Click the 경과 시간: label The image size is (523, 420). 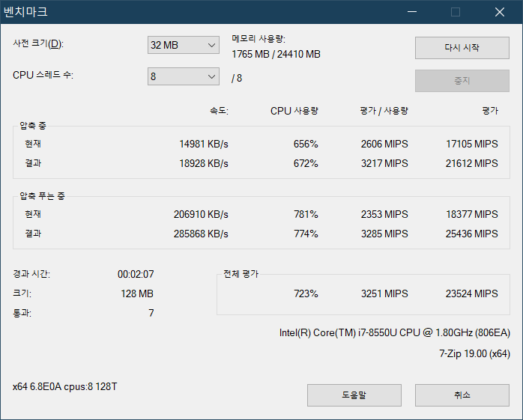(31, 274)
